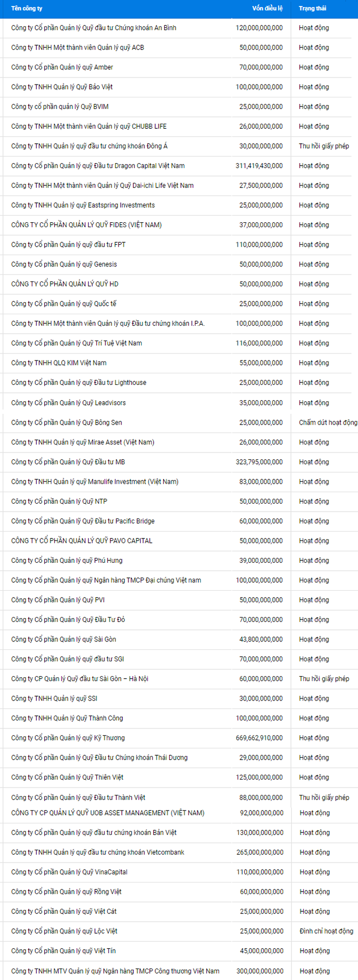Click the PAVO CAPITAL company name
This screenshot has width=358, height=980.
coord(82,540)
